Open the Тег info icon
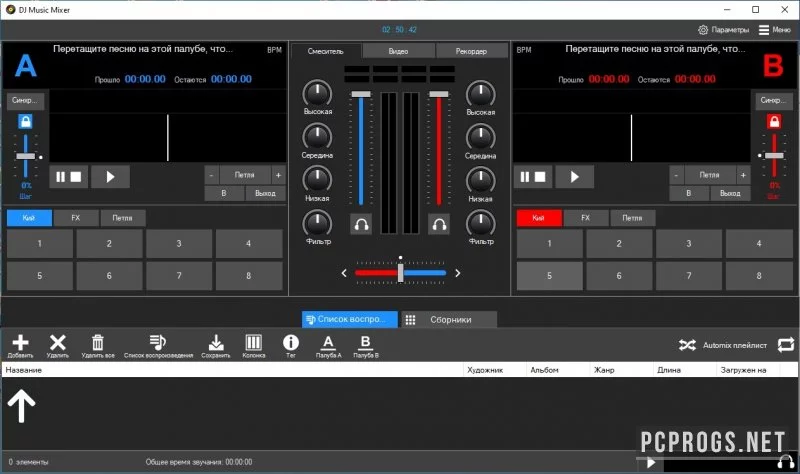 291,342
